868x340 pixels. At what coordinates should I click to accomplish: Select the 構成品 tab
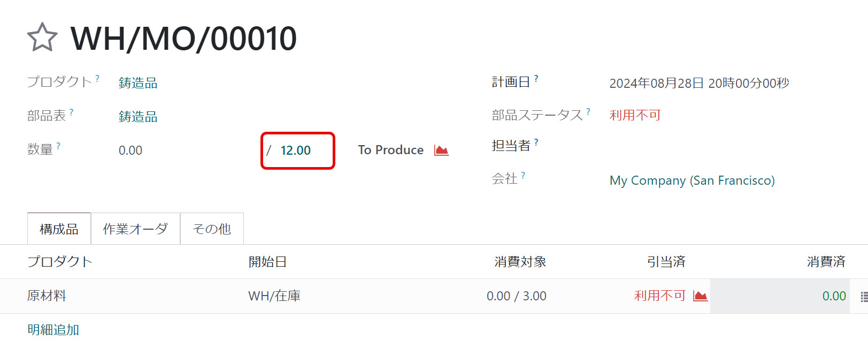(x=59, y=229)
